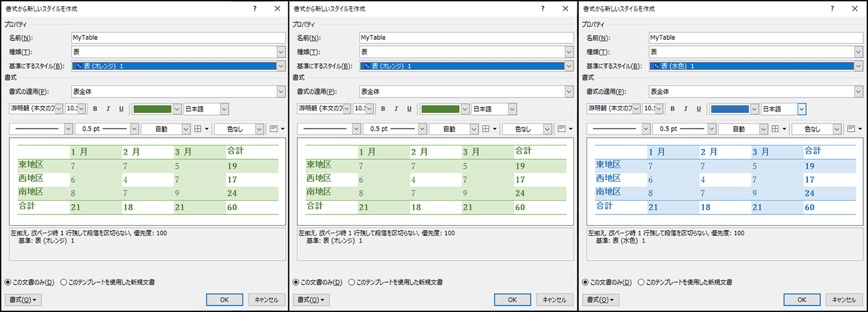868x312 pixels.
Task: Choose このテンプレートを使用した新規文書 in blue-themed dialog
Action: click(x=641, y=282)
